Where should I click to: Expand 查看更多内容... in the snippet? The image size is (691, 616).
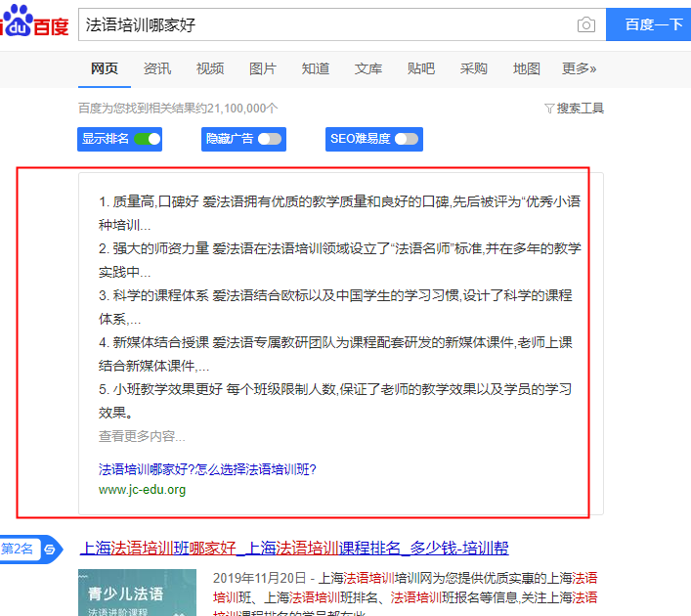(x=142, y=436)
